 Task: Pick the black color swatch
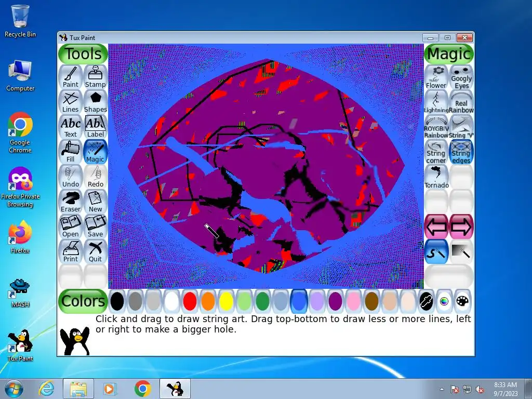pos(117,301)
